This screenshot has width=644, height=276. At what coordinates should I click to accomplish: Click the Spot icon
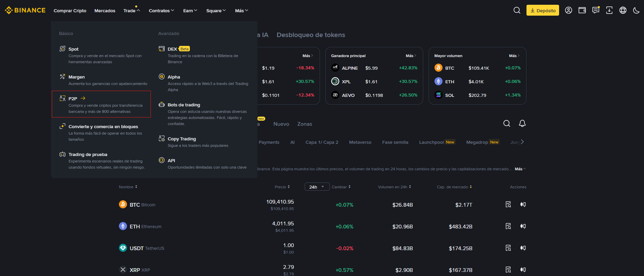click(62, 49)
